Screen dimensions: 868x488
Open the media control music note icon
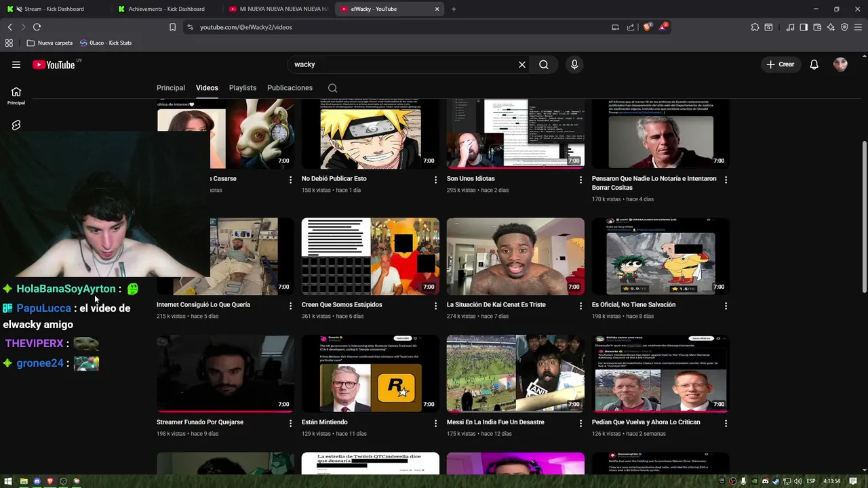790,27
